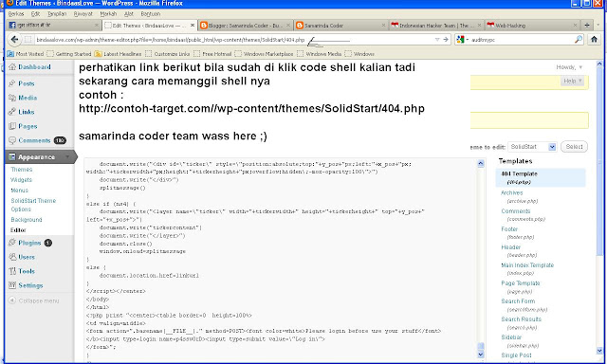607x364 pixels.
Task: Switch to the Indonesian Hacker Team tab
Action: [436, 26]
